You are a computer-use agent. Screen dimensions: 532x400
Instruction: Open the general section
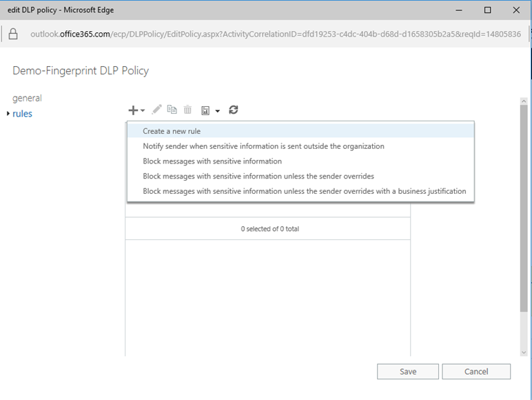tap(27, 98)
